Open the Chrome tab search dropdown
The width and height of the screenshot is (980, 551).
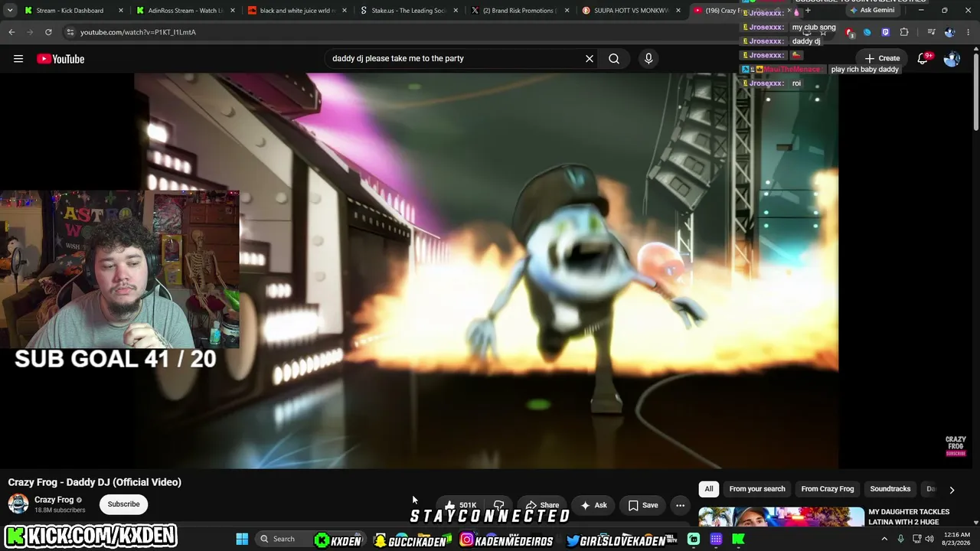pyautogui.click(x=10, y=11)
